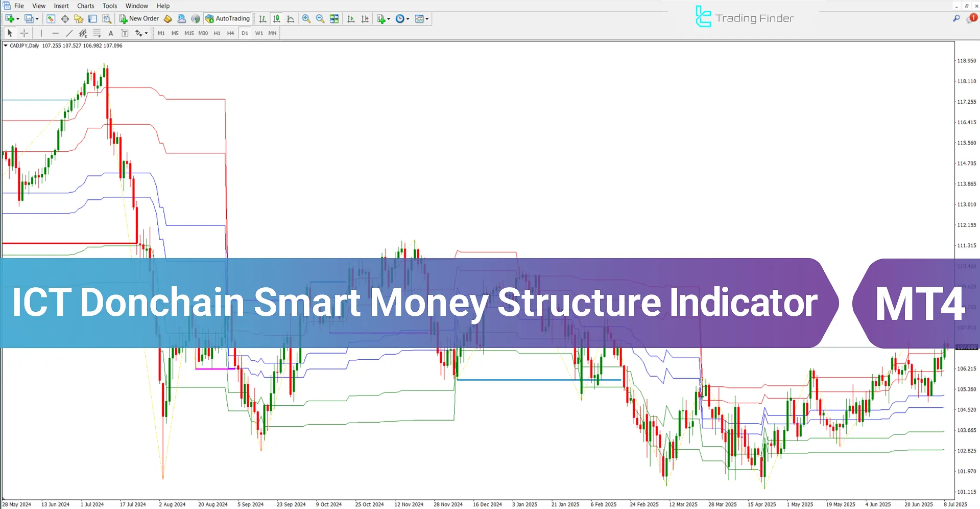Open the Data Window crosshair-target icon
Viewport: 980px width, 509px height.
[65, 19]
